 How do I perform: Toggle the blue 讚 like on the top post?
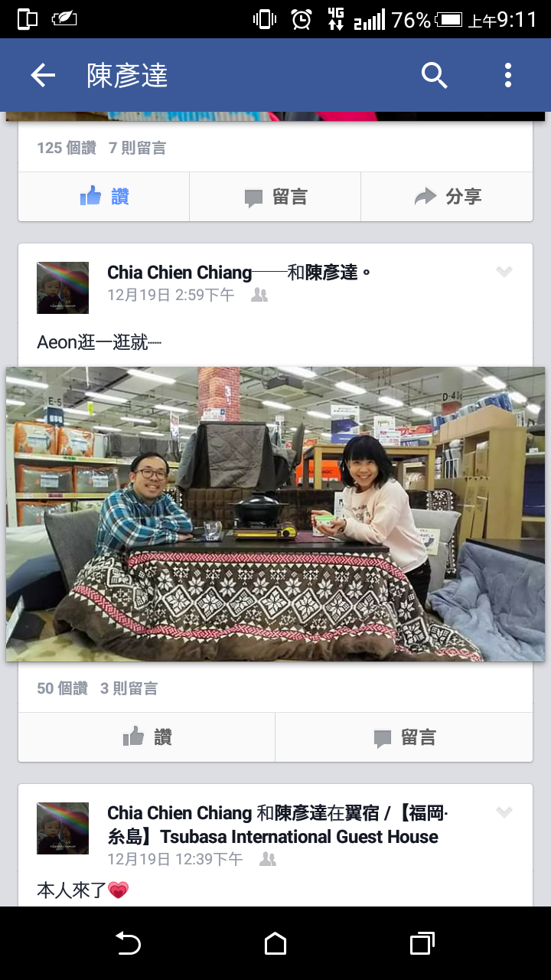104,197
